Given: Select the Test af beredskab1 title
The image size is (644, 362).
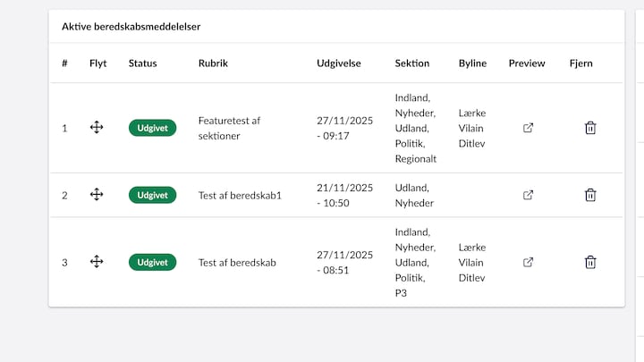Looking at the screenshot, I should [240, 195].
